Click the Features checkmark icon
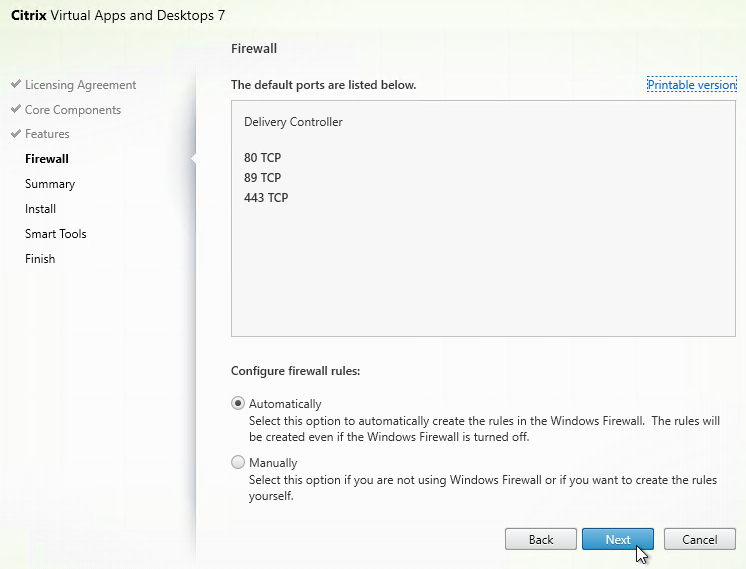 tap(16, 133)
